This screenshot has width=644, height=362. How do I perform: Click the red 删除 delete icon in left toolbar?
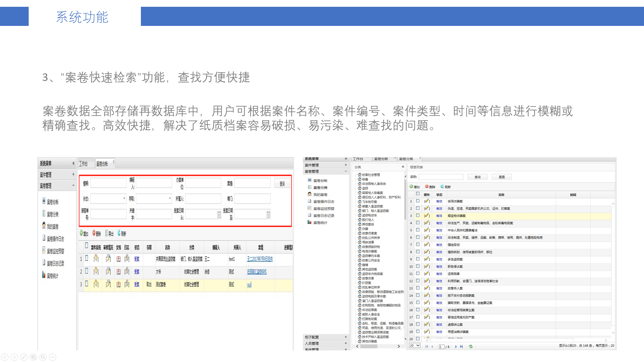[94, 233]
